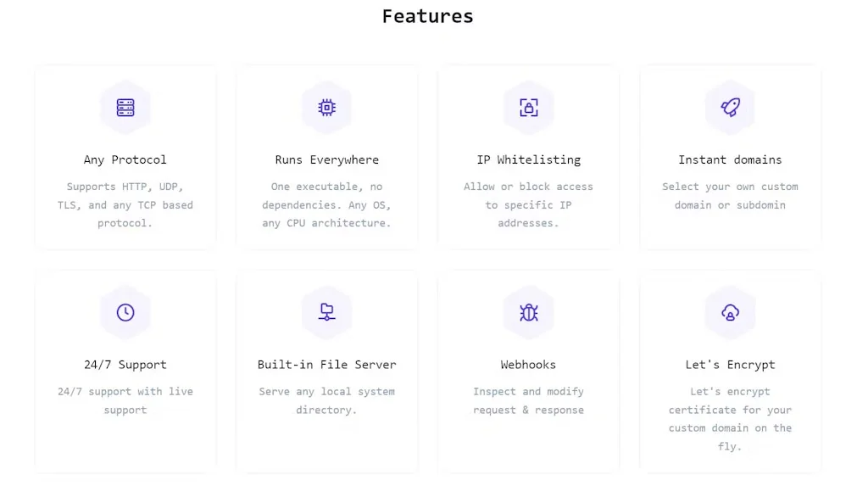Click the 24/7 Support clock icon
868x486 pixels.
pos(125,312)
